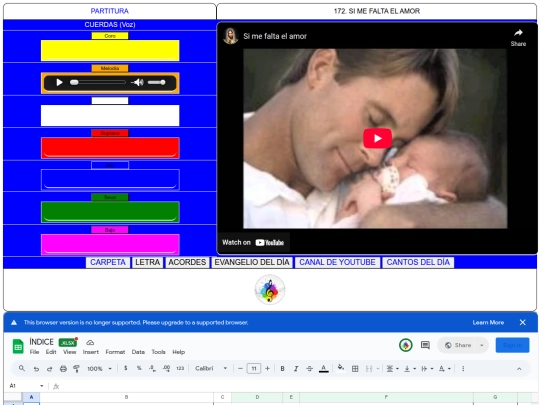Follow the Learn More banner link
The height and width of the screenshot is (405, 540).
[488, 323]
